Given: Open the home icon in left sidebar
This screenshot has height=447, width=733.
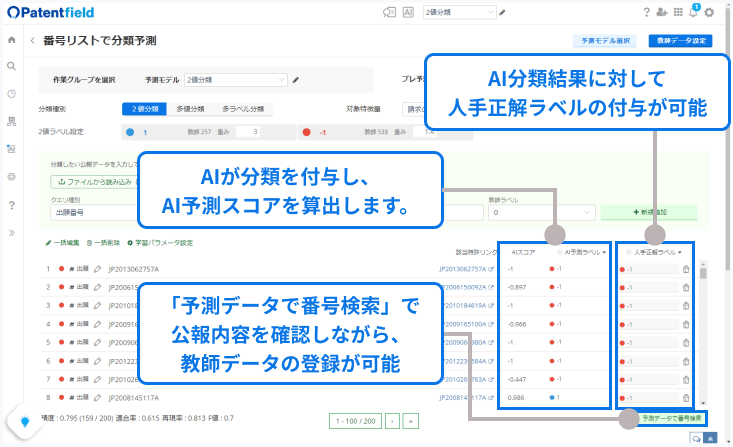Looking at the screenshot, I should (12, 40).
